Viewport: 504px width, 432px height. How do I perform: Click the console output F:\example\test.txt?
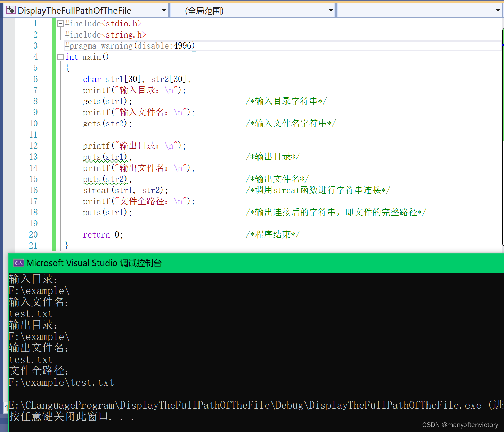pyautogui.click(x=62, y=382)
